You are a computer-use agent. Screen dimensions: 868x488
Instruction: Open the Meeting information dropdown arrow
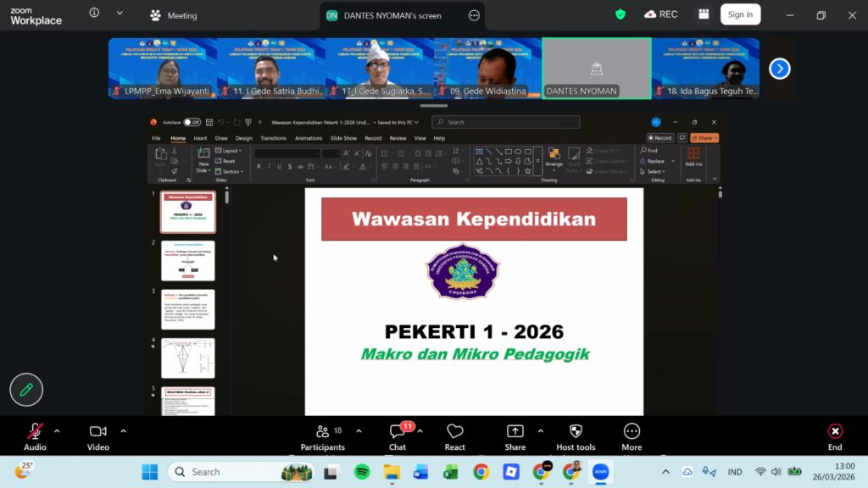pos(120,14)
